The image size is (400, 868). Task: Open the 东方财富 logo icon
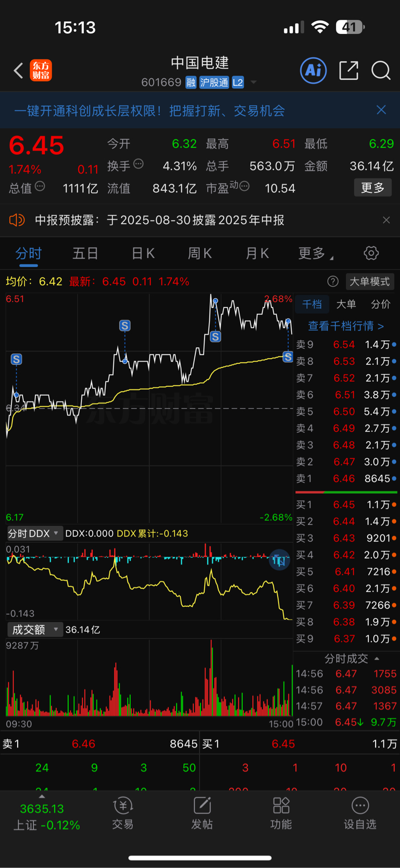pos(41,70)
